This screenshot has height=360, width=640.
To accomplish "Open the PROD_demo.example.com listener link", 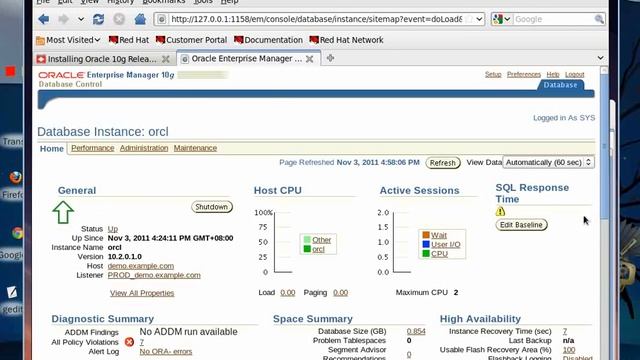I will click(x=154, y=275).
